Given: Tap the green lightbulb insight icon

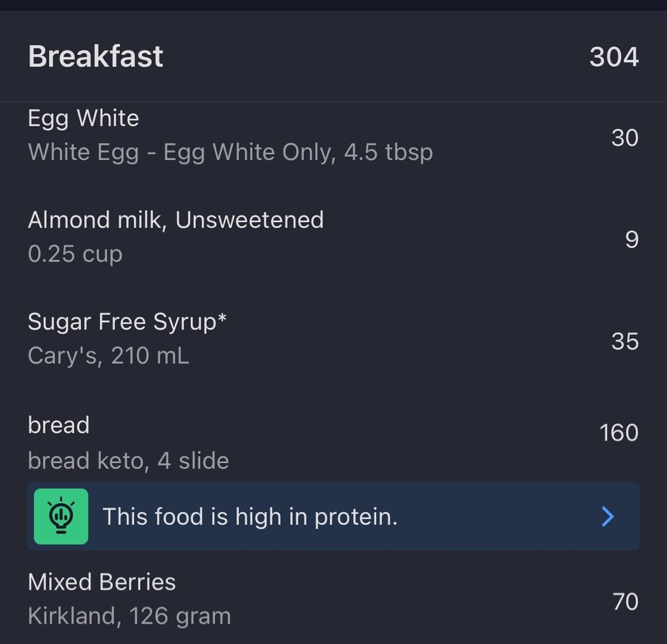Looking at the screenshot, I should point(61,516).
